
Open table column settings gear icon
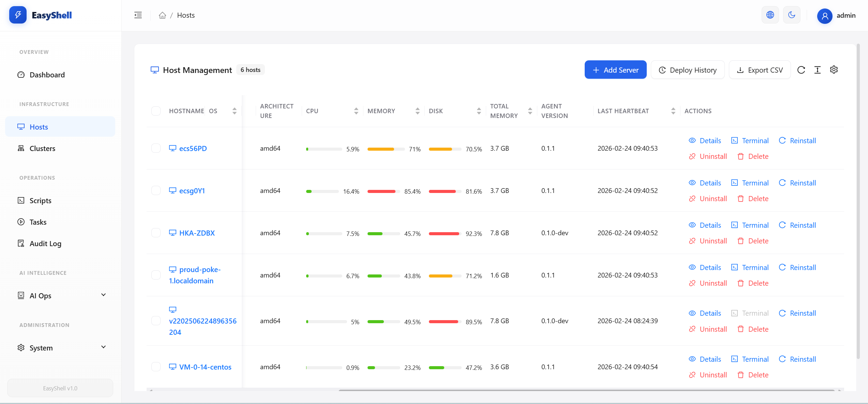coord(834,70)
